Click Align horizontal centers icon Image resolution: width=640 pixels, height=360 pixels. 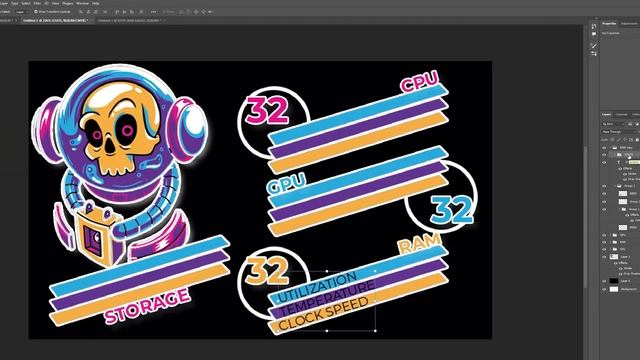click(88, 12)
